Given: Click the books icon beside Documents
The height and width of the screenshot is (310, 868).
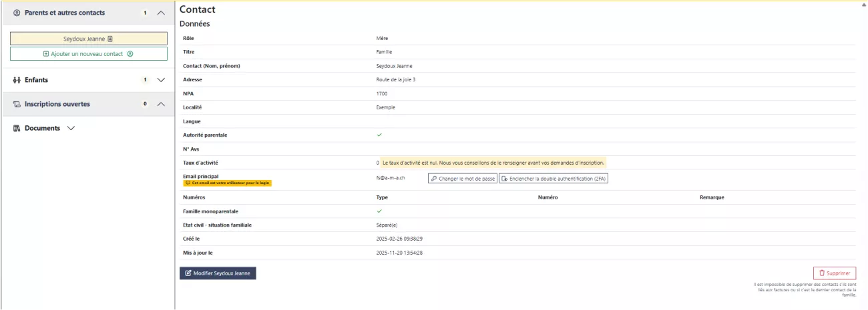Looking at the screenshot, I should click(x=17, y=128).
